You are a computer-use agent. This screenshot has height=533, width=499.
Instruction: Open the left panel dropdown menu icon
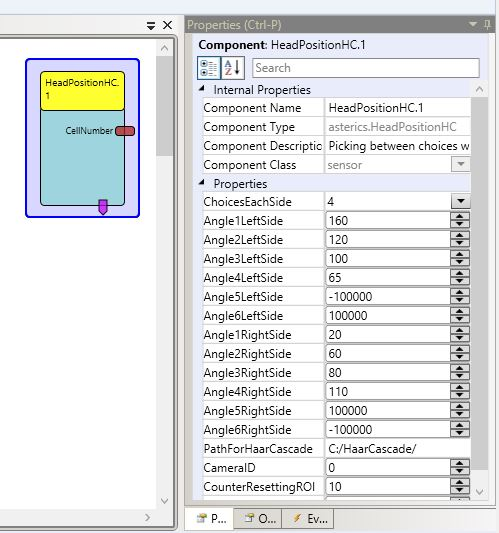click(151, 25)
